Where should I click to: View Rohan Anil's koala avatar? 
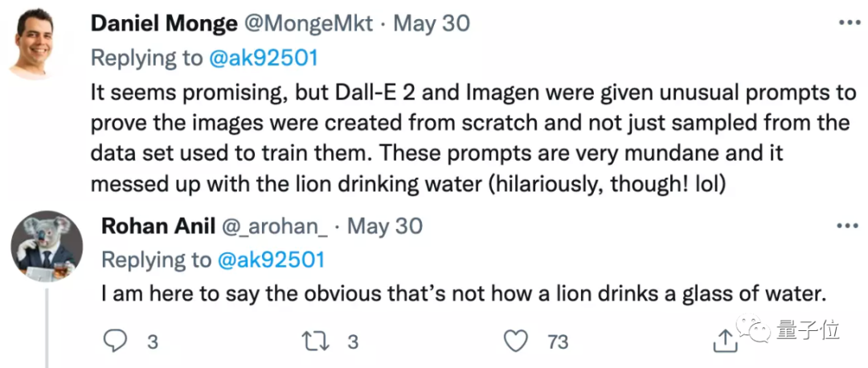[47, 247]
